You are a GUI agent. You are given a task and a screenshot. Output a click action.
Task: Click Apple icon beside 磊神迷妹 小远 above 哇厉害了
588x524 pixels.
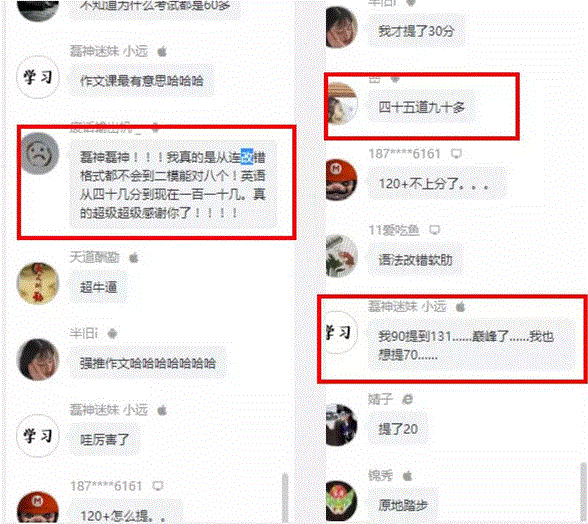pos(162,410)
